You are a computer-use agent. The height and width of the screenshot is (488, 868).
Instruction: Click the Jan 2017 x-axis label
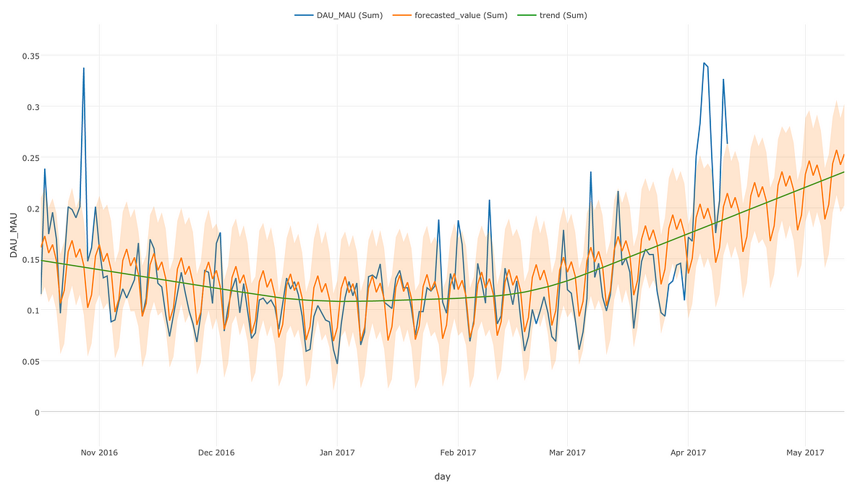click(337, 453)
